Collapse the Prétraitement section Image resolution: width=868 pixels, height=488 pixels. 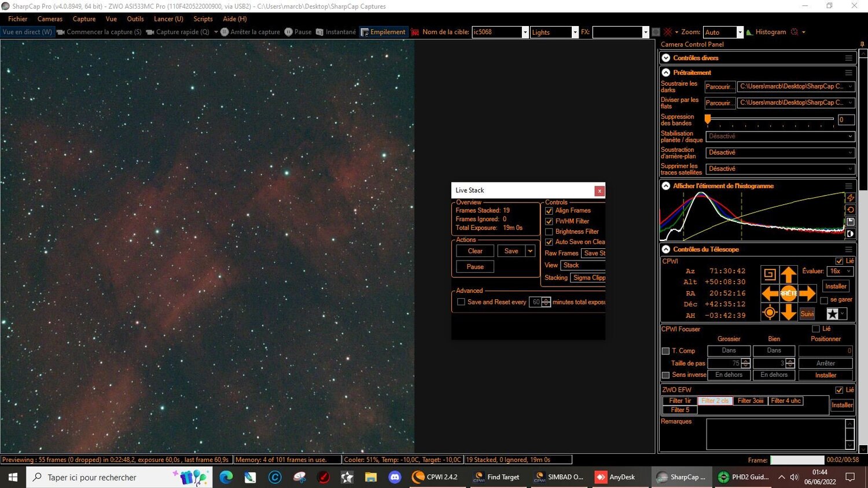point(665,72)
